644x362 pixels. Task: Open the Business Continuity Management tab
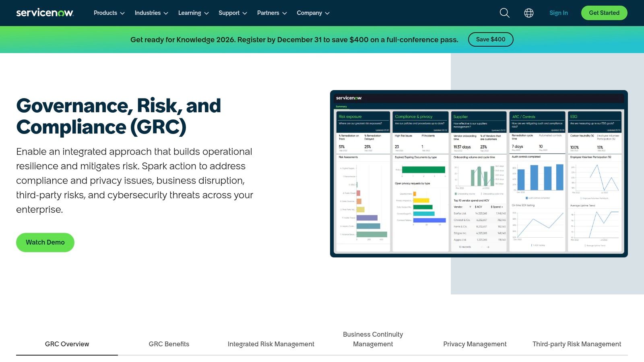[373, 339]
